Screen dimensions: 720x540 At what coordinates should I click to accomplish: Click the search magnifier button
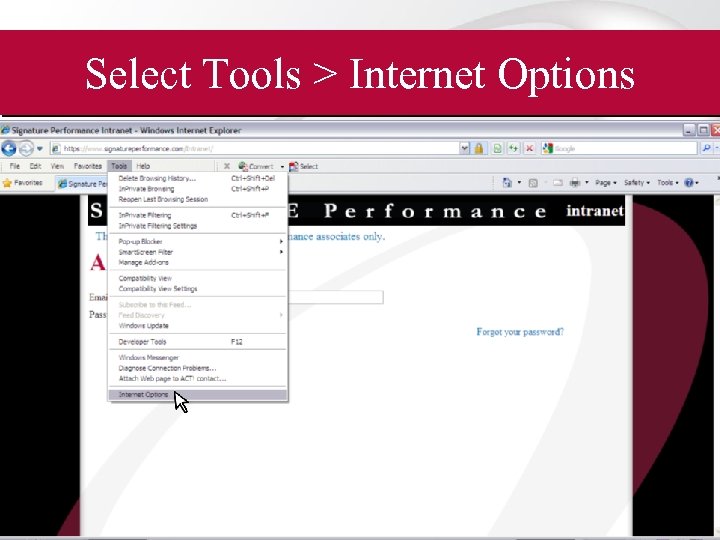point(706,148)
